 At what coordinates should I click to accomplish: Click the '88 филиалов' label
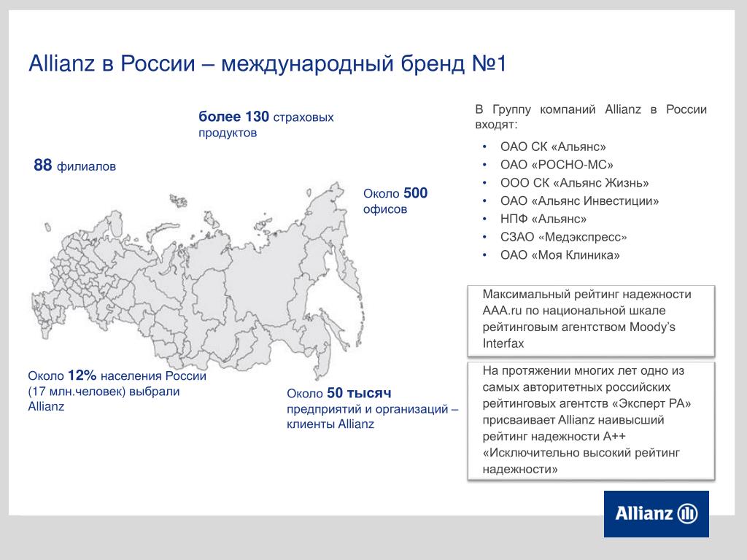[75, 166]
